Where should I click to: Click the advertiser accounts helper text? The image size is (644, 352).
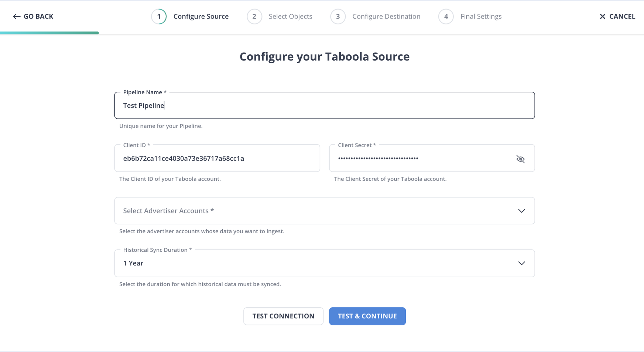(202, 231)
